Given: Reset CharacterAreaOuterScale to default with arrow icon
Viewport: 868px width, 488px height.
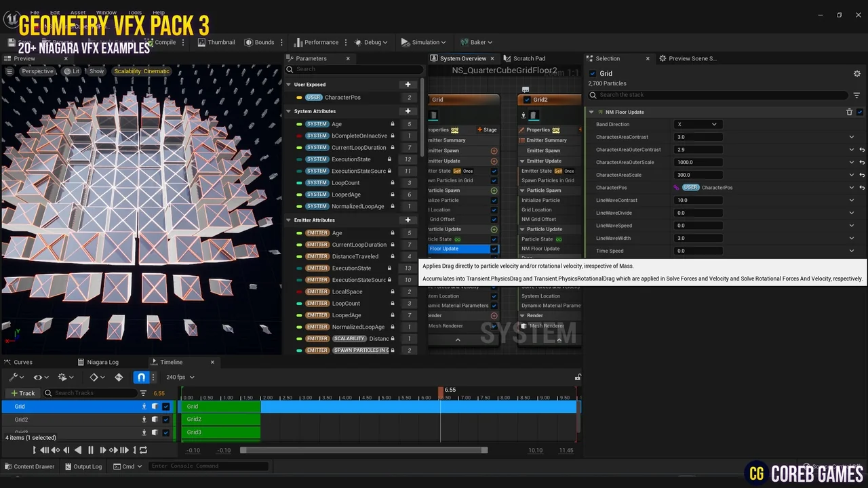Looking at the screenshot, I should (862, 162).
